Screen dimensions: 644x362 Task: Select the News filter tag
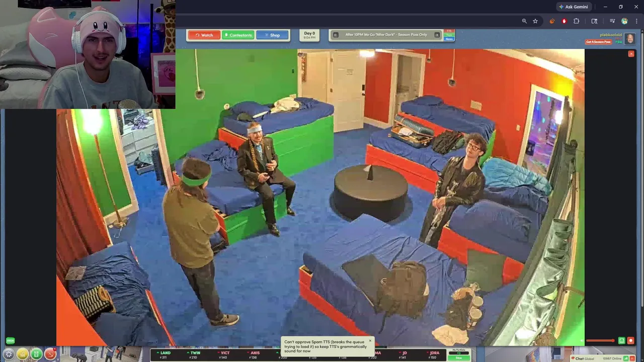coord(449,39)
